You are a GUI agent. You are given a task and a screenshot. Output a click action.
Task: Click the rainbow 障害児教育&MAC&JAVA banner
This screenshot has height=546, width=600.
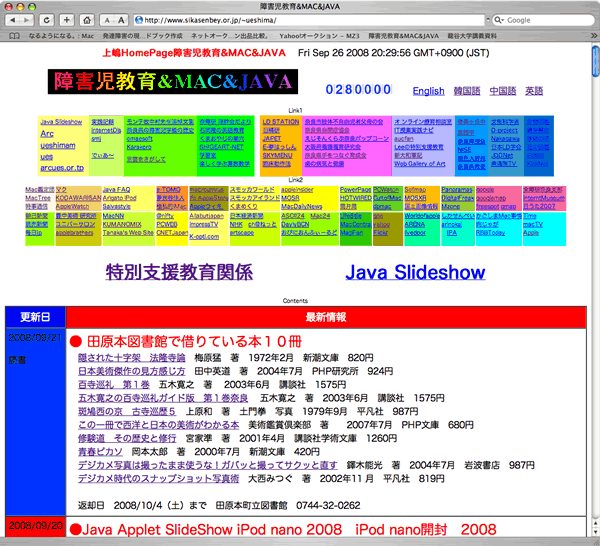(x=173, y=81)
